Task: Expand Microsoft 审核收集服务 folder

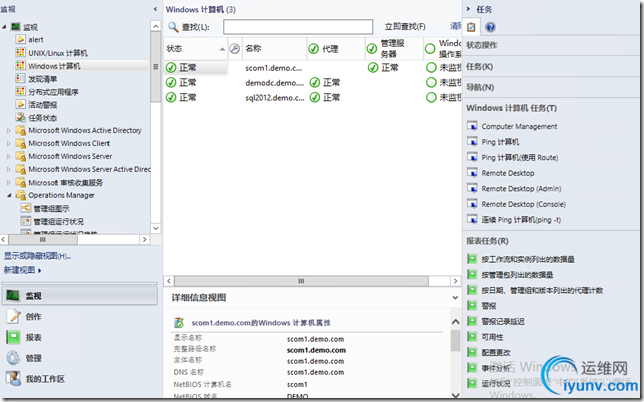Action: [x=9, y=182]
